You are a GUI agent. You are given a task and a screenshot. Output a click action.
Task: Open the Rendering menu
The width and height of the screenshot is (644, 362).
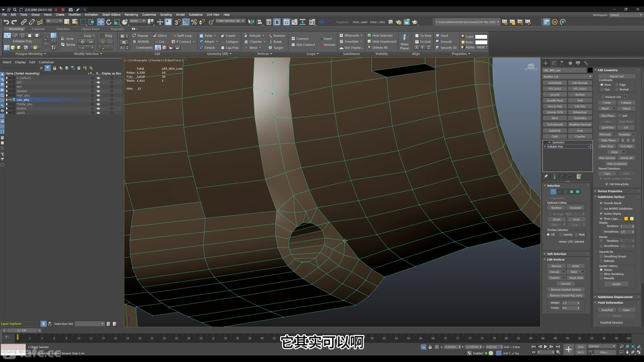[131, 15]
